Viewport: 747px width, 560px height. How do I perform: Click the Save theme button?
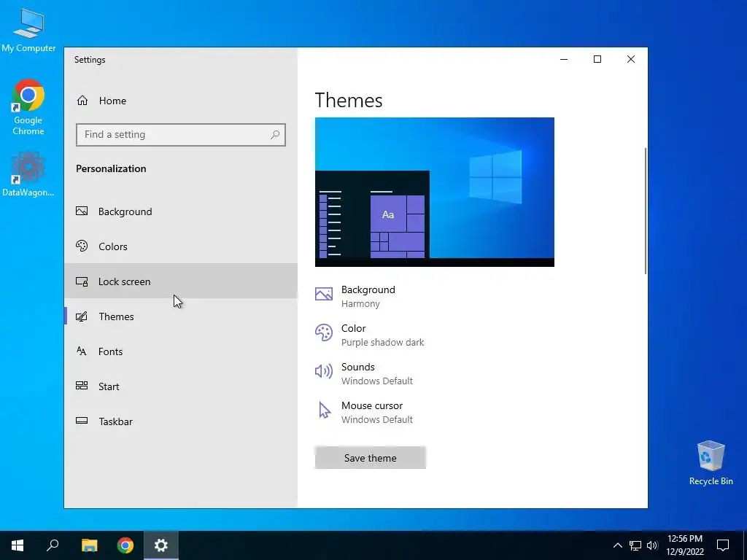370,458
